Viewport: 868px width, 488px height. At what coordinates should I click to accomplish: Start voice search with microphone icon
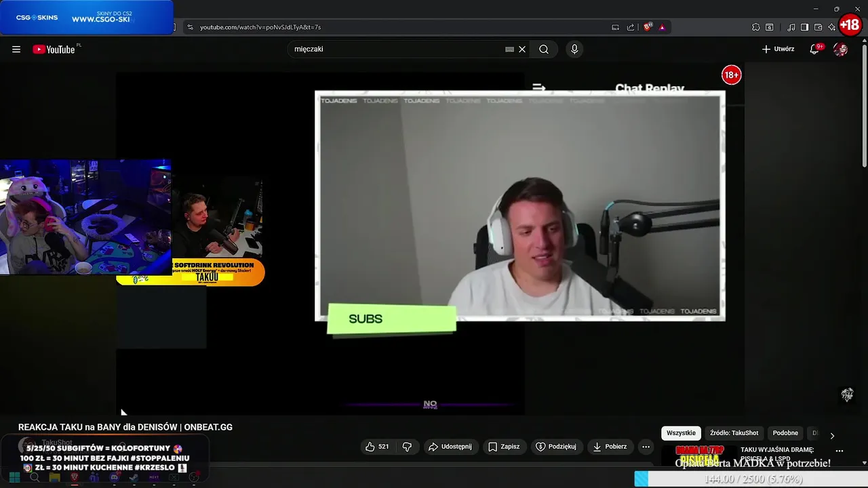(x=574, y=49)
